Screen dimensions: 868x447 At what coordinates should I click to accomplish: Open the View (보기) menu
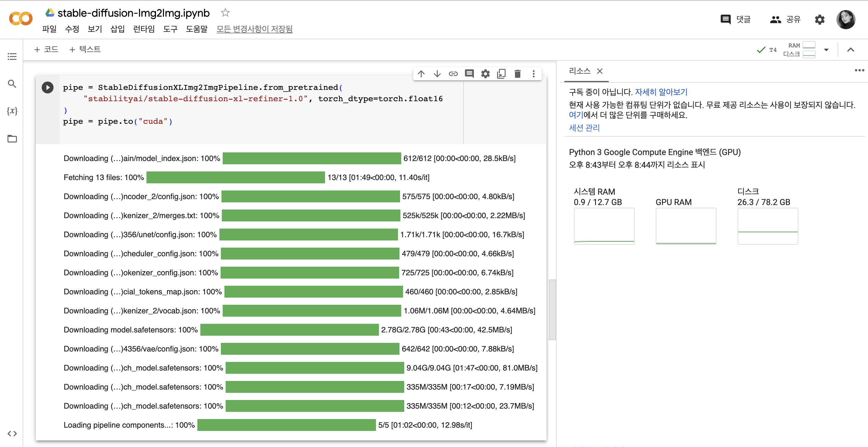(x=95, y=29)
